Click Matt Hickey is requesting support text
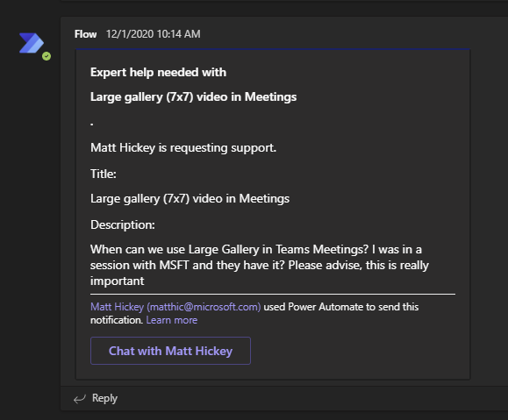 click(x=183, y=147)
